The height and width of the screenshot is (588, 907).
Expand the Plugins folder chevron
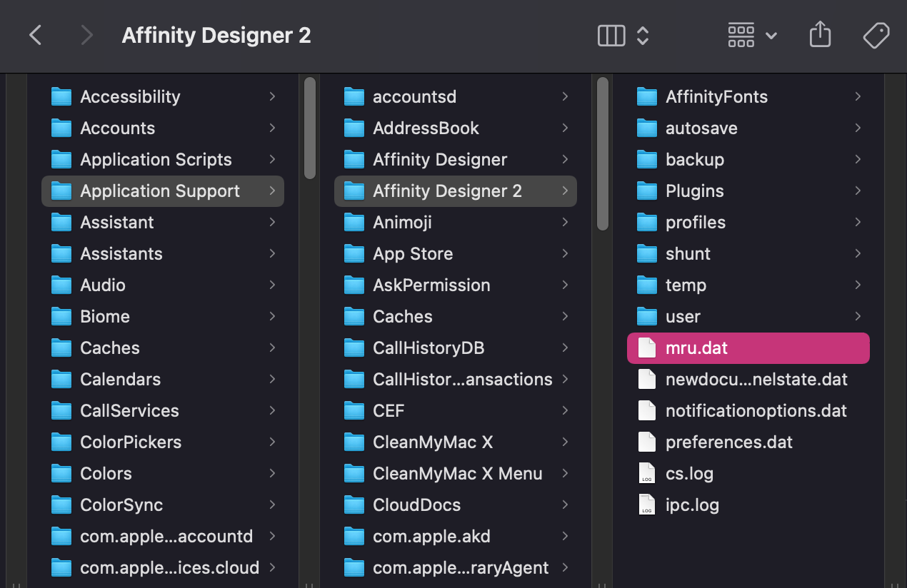[x=858, y=191]
